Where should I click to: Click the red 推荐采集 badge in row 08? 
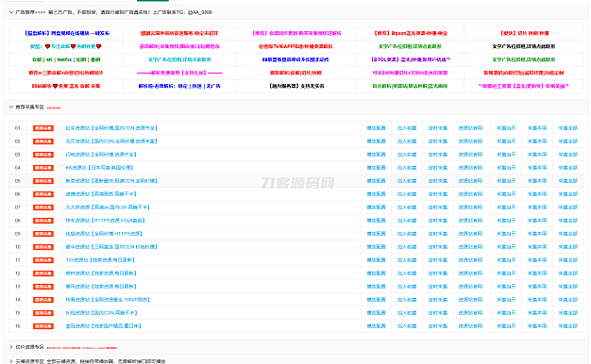click(43, 221)
